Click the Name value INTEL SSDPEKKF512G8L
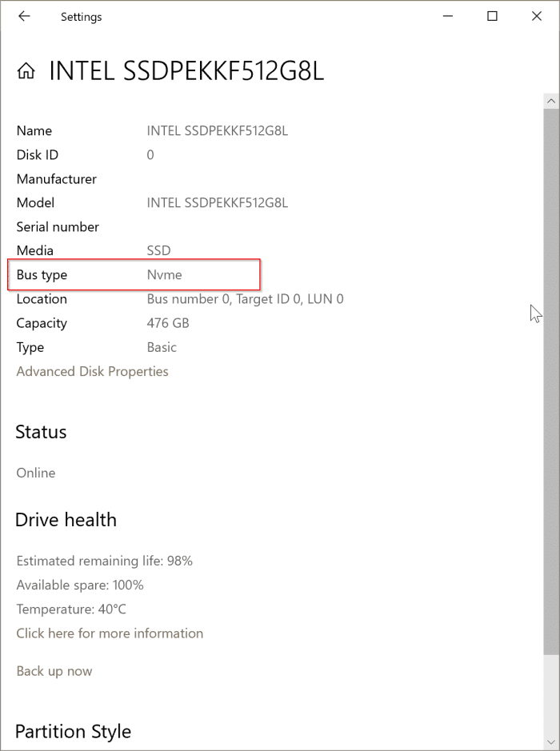The image size is (560, 751). coord(218,130)
